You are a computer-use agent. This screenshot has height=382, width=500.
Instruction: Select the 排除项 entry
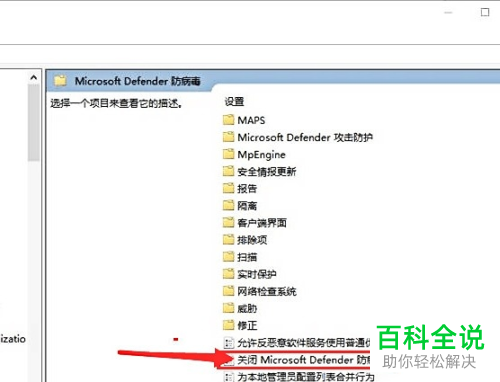tap(252, 240)
